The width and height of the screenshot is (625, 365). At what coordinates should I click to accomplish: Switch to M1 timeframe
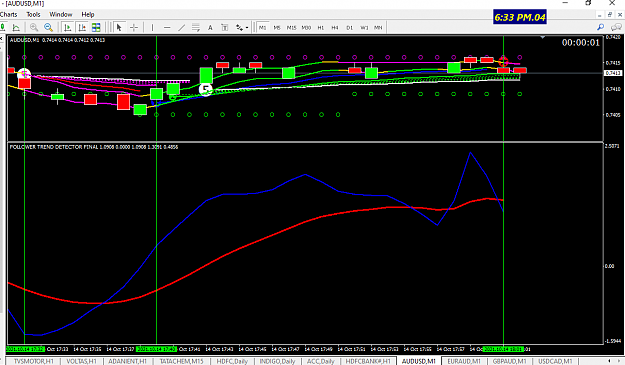(262, 27)
